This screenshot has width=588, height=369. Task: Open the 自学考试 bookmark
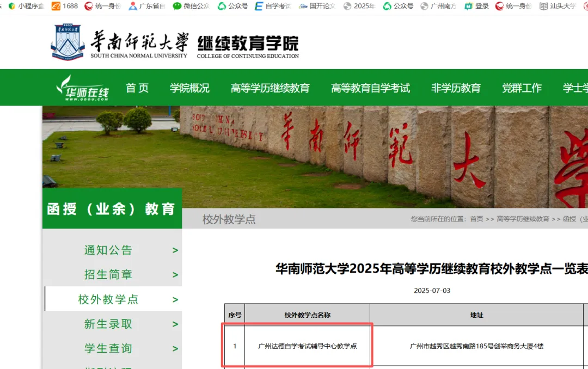273,6
